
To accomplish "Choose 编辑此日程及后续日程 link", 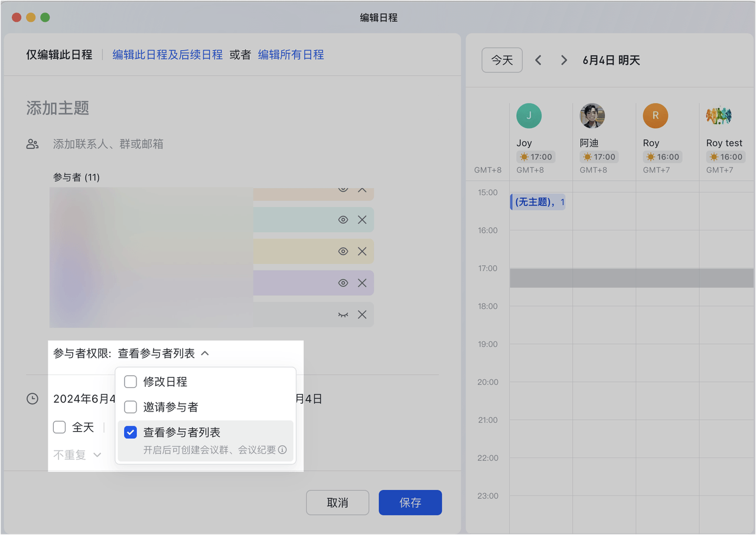I will tap(168, 55).
